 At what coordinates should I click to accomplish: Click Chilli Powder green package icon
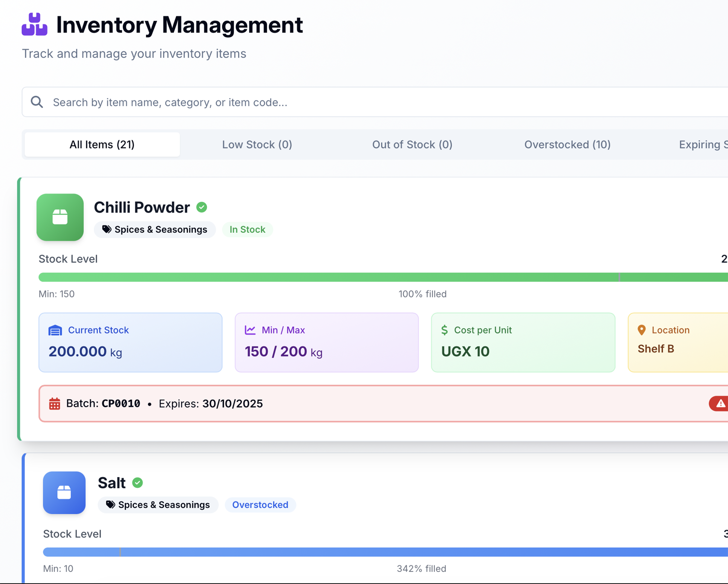click(60, 217)
